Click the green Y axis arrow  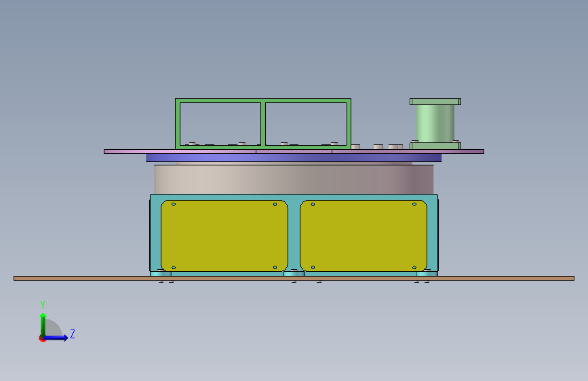pos(43,325)
